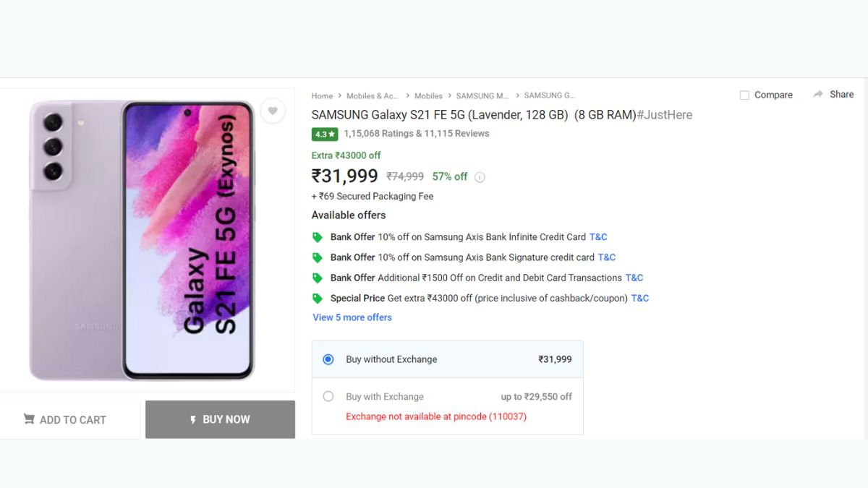The width and height of the screenshot is (868, 488).
Task: Go to Mobiles breadcrumb category
Action: [x=428, y=95]
